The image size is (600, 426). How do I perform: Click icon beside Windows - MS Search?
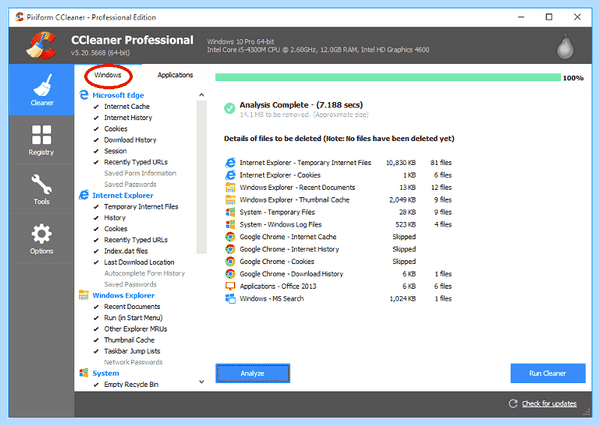[x=230, y=299]
